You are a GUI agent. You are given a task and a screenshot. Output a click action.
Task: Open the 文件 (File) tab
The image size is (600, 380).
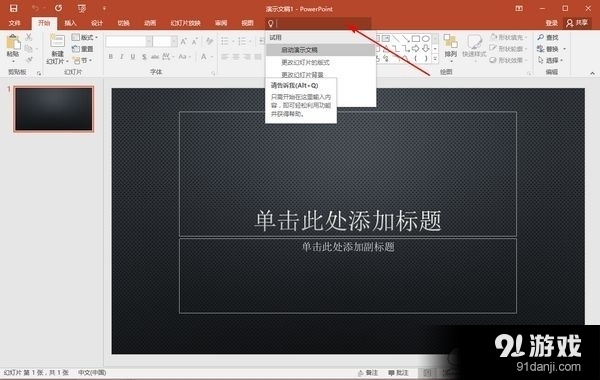coord(14,23)
